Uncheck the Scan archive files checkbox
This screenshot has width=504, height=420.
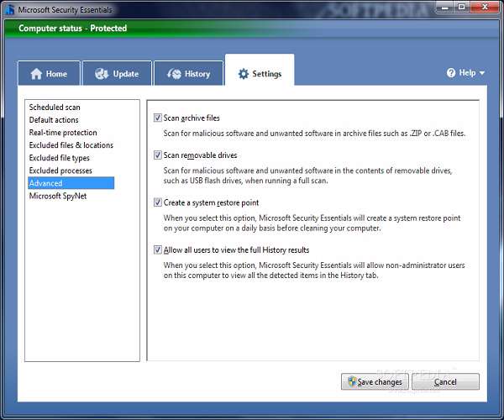pyautogui.click(x=158, y=118)
